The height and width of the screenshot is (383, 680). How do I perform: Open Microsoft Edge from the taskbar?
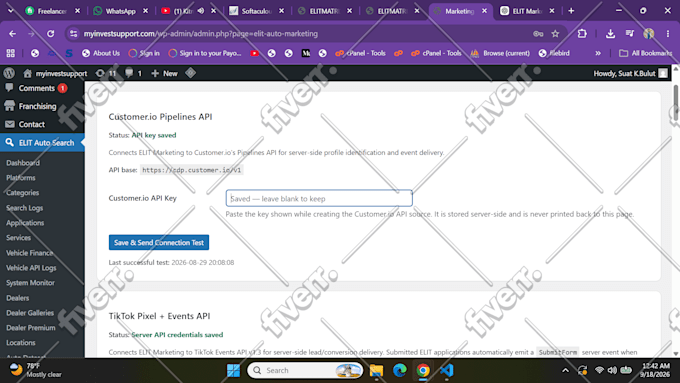click(399, 370)
